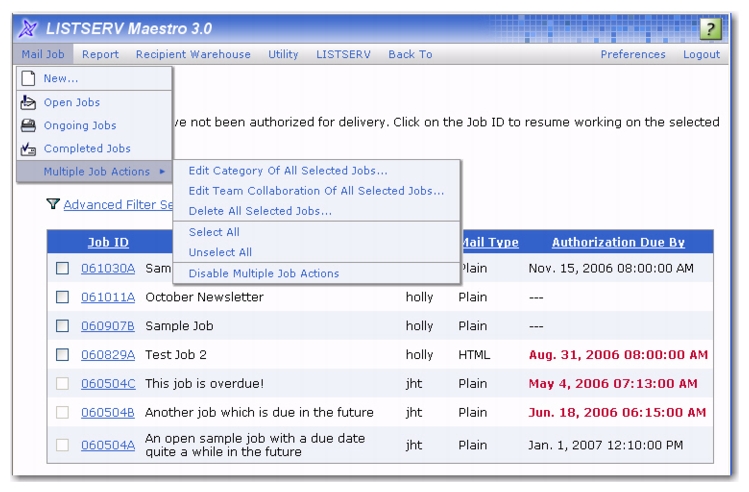Click the 'May 4, 2006 07:13:00 AM' date
The image size is (749, 492).
point(613,384)
